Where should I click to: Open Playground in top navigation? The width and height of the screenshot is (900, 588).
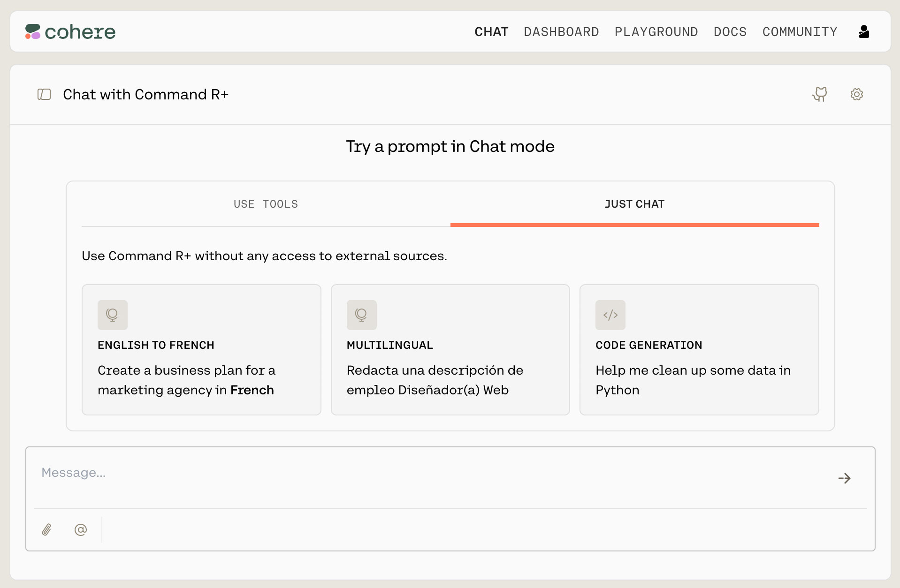click(x=656, y=32)
